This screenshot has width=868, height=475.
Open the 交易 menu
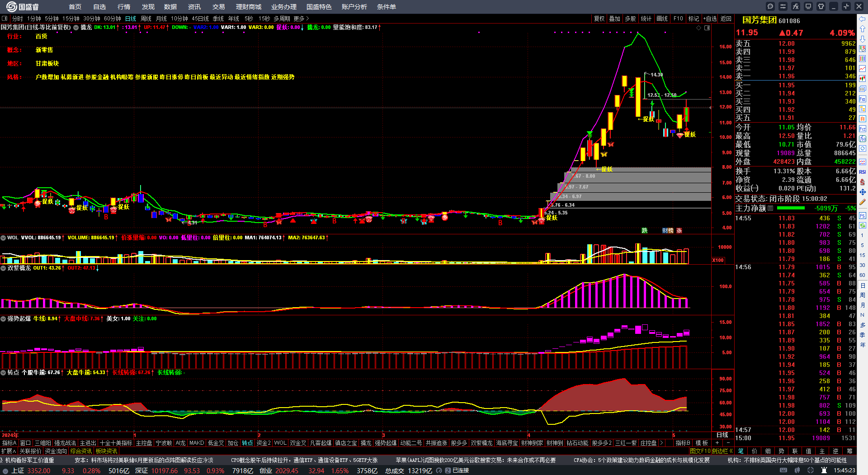point(219,7)
